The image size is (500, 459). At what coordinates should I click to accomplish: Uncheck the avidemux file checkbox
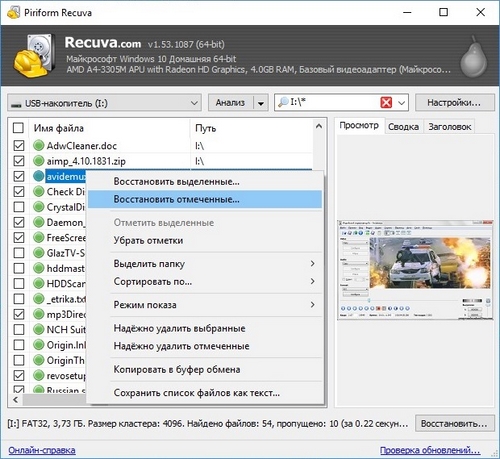click(19, 176)
